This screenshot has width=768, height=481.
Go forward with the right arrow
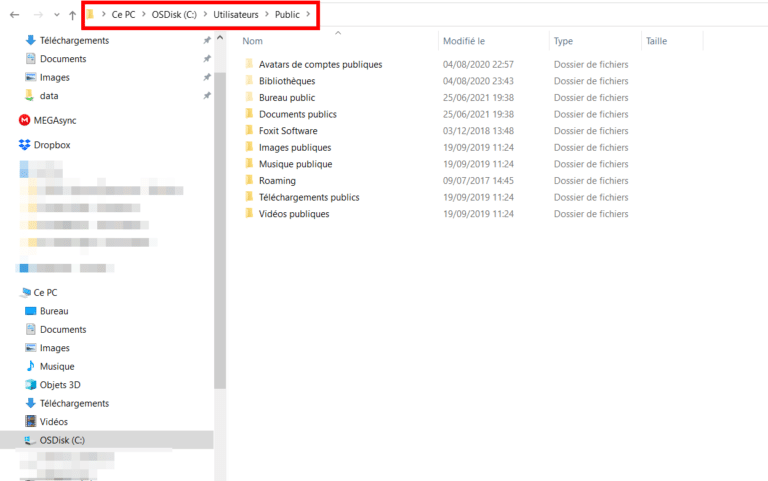pos(38,15)
